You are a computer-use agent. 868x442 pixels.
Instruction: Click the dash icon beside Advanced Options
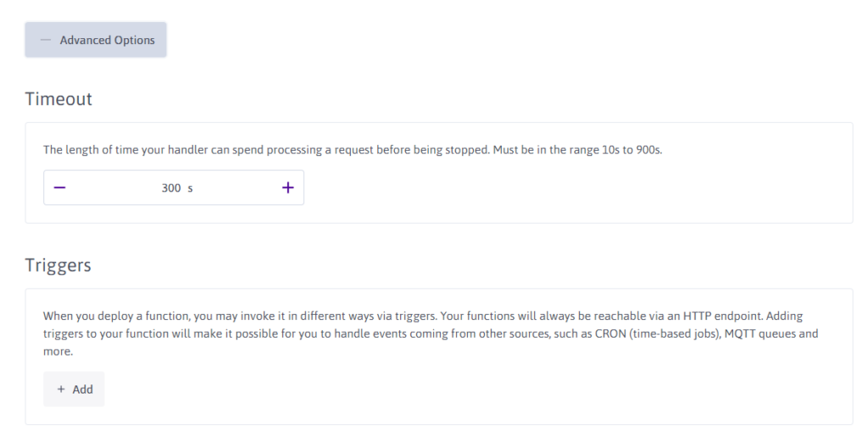pos(46,40)
